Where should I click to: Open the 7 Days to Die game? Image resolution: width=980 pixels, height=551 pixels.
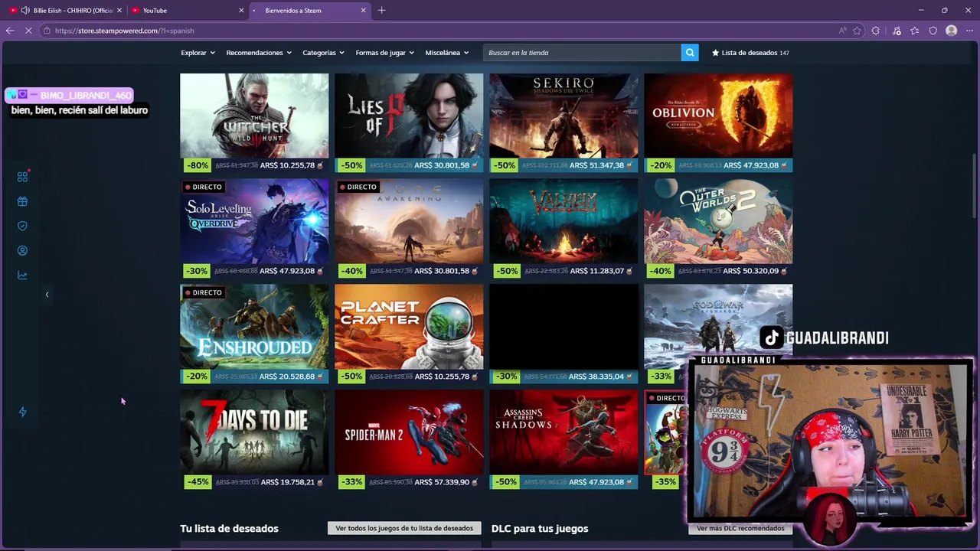tap(254, 432)
